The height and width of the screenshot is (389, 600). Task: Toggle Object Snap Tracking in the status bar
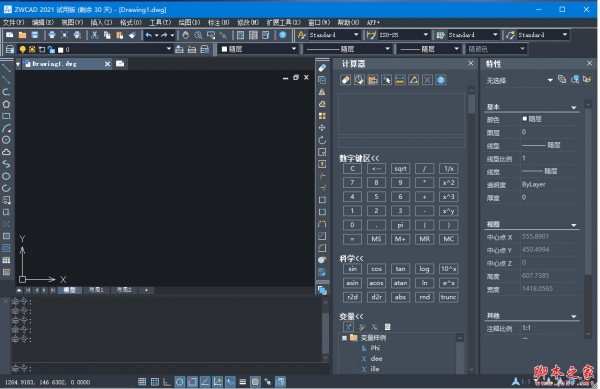pyautogui.click(x=205, y=381)
